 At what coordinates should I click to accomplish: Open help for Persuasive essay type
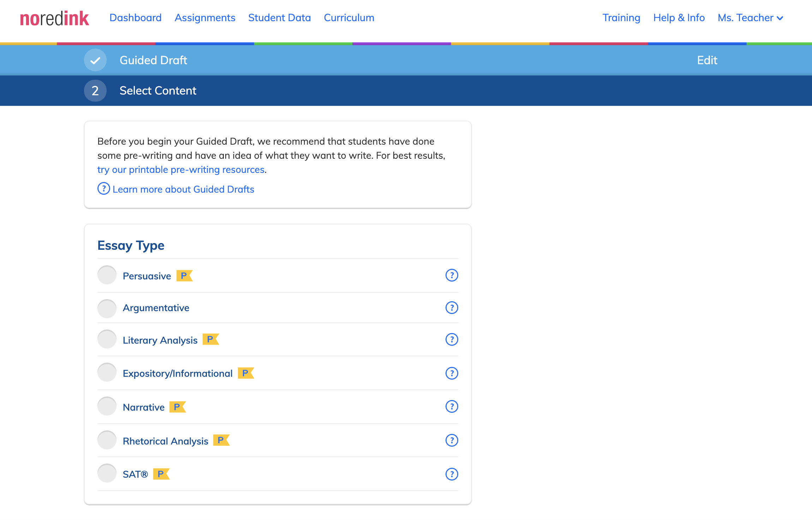tap(452, 275)
